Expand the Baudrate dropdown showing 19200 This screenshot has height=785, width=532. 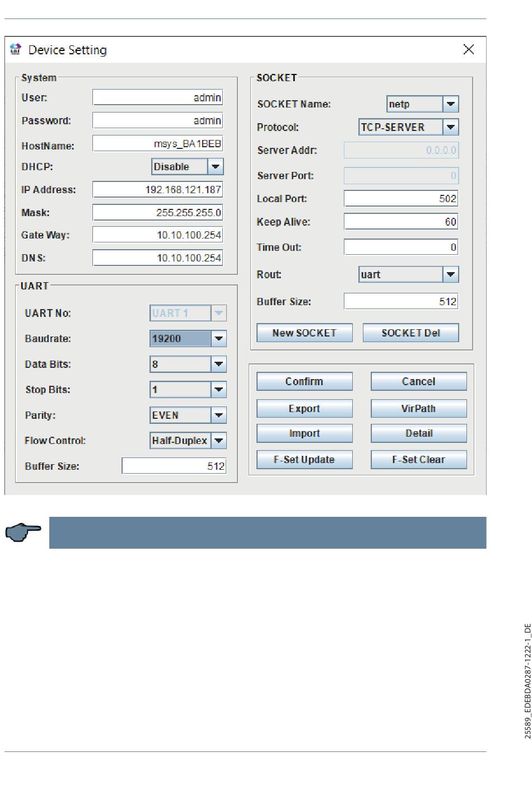(219, 338)
